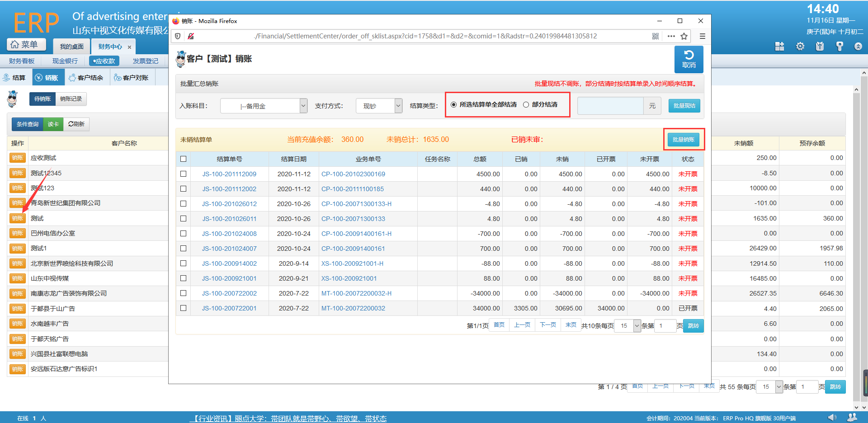Image resolution: width=868 pixels, height=423 pixels.
Task: Open ERP settings gear icon
Action: pos(800,47)
